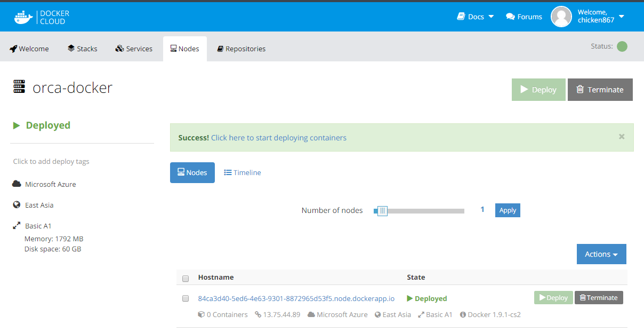Click the rocket icon on the Welcome tab
Viewport: 644px width, 332px height.
coord(13,49)
